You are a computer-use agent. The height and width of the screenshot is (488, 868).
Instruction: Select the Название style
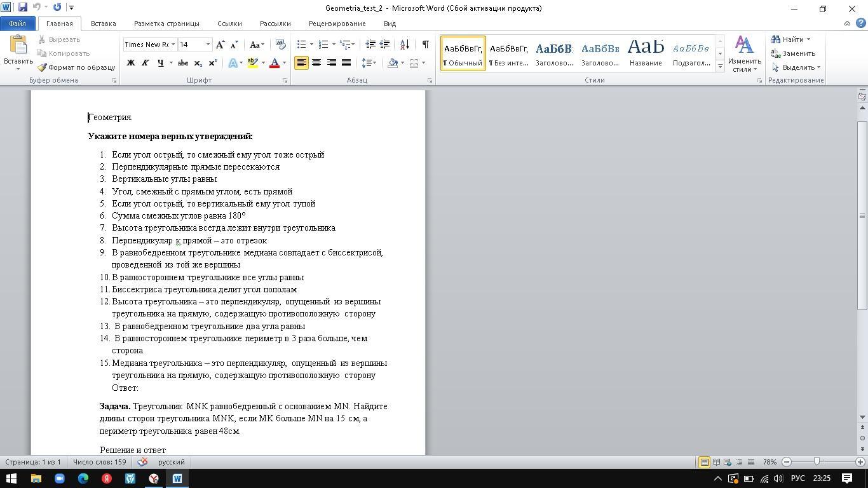coord(645,53)
